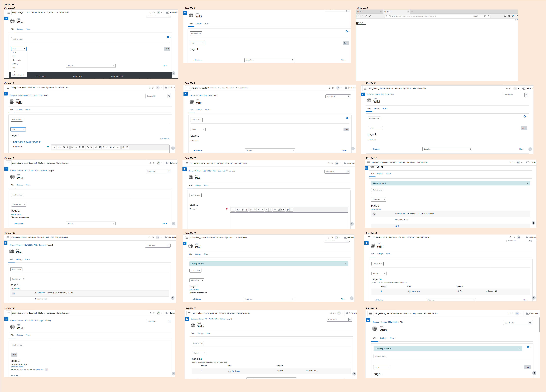Toggle Edit mode switch in Step 2
The width and height of the screenshot is (546, 392).
167,13
